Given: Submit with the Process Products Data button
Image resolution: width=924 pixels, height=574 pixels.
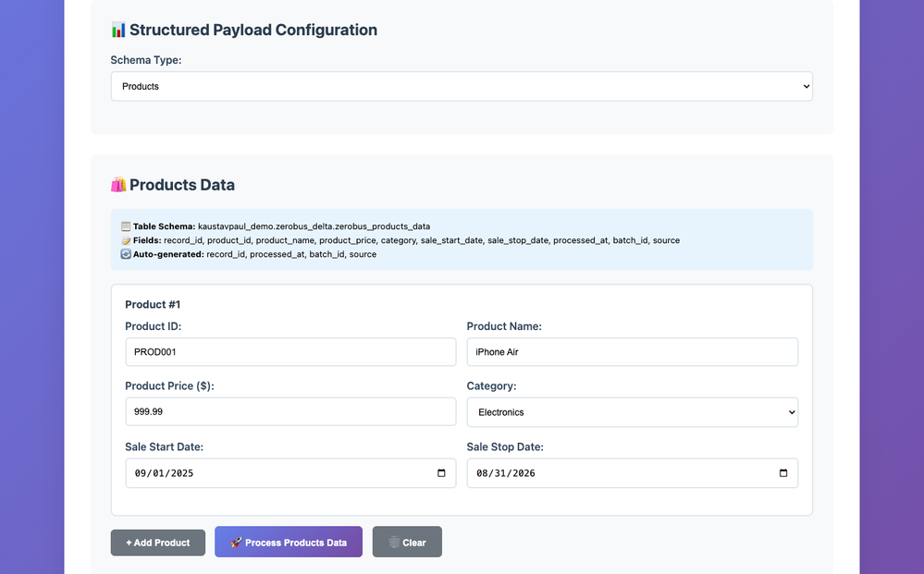Looking at the screenshot, I should point(288,543).
